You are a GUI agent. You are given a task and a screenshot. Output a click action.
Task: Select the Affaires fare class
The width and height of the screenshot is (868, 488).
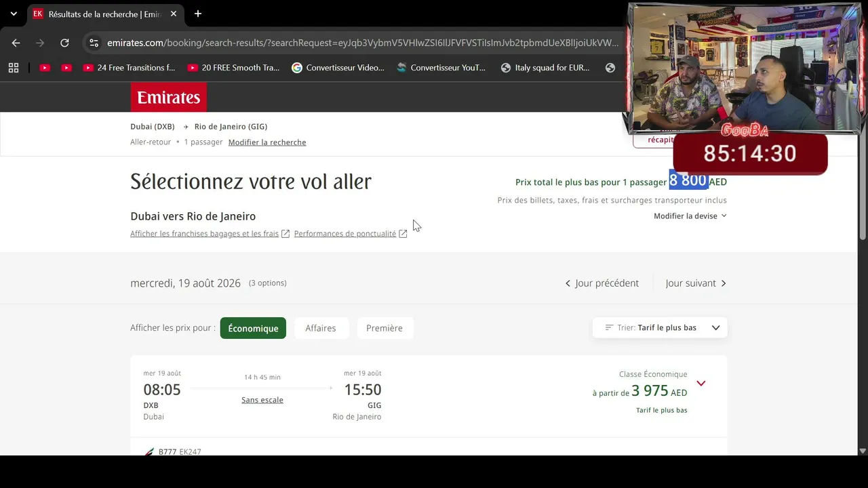321,328
